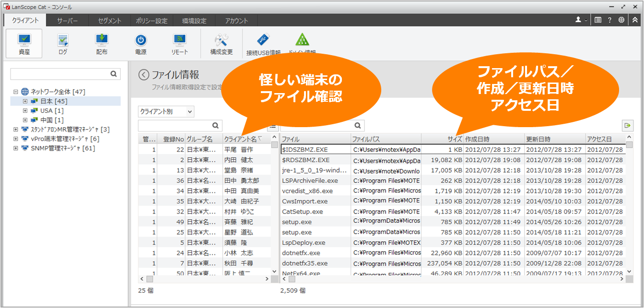Click the list view icon in header
Screen dimensions: 644x308
(598, 20)
